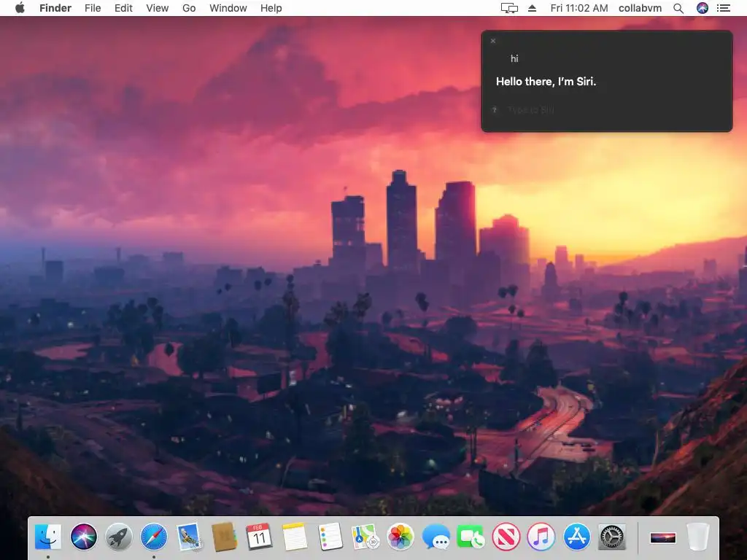Open the App Store in Dock

click(576, 537)
